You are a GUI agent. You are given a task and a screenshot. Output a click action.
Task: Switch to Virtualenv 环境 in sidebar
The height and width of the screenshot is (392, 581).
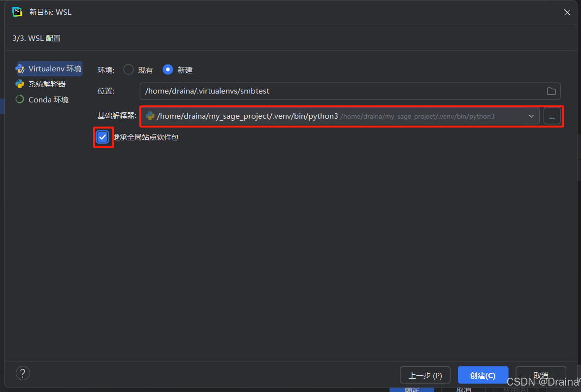point(55,69)
